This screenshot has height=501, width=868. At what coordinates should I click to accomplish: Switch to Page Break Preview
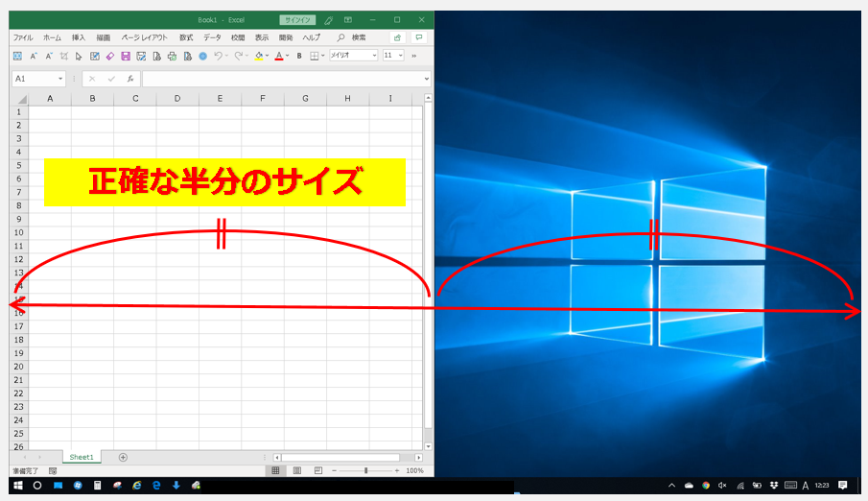[318, 470]
